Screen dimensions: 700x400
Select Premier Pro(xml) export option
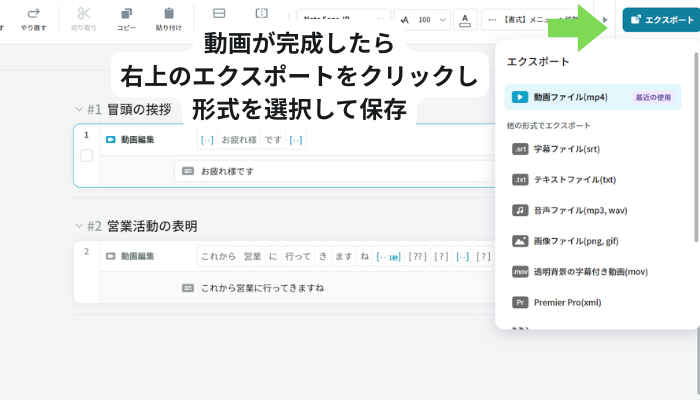(x=593, y=302)
